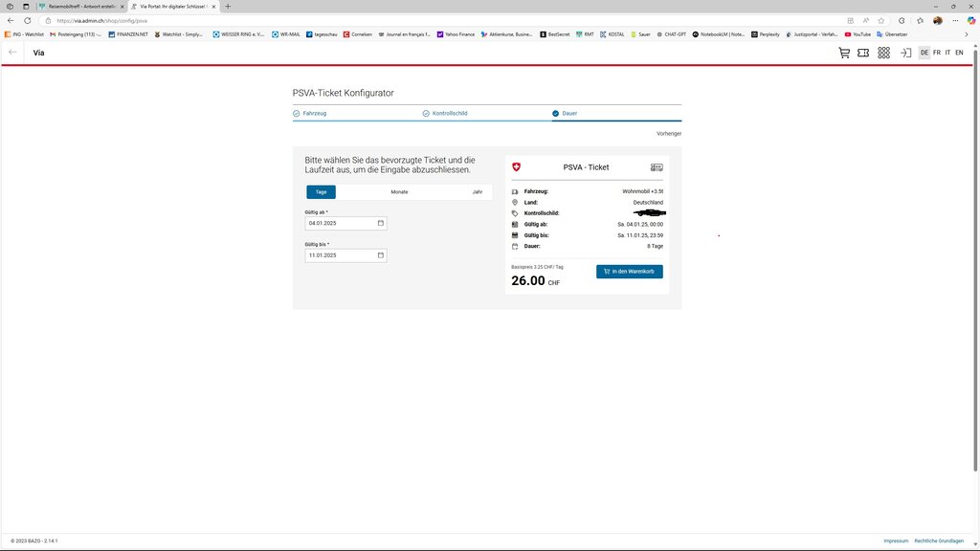Open calendar picker for Gültig bis field
The image size is (980, 551).
381,254
